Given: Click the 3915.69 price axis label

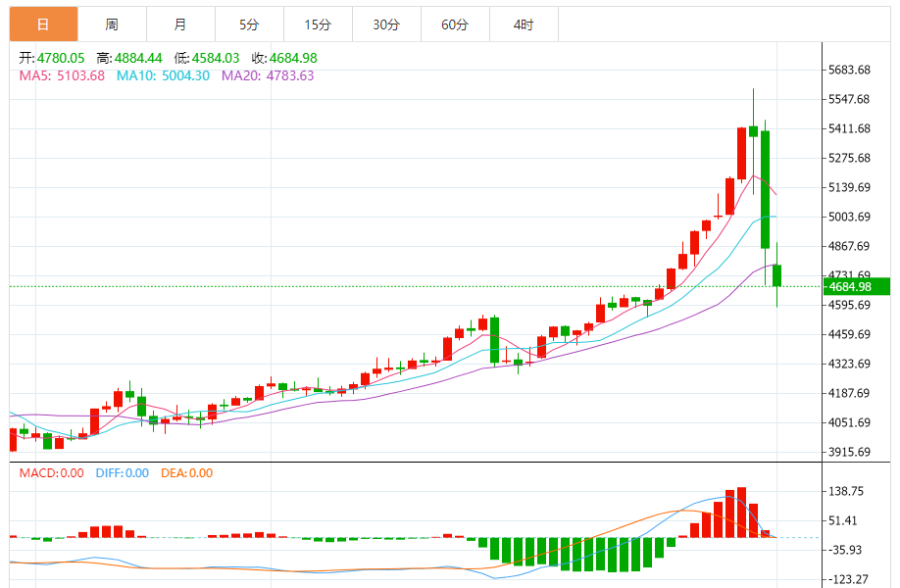Looking at the screenshot, I should 849,452.
